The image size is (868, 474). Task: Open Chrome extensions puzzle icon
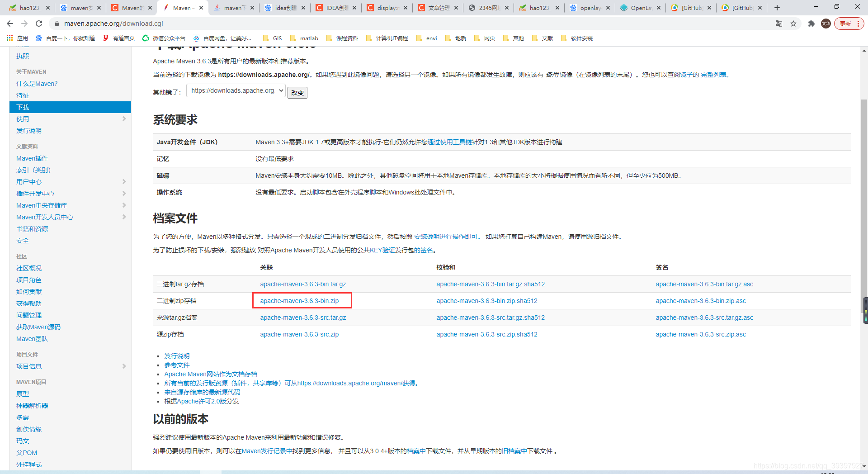pyautogui.click(x=811, y=24)
